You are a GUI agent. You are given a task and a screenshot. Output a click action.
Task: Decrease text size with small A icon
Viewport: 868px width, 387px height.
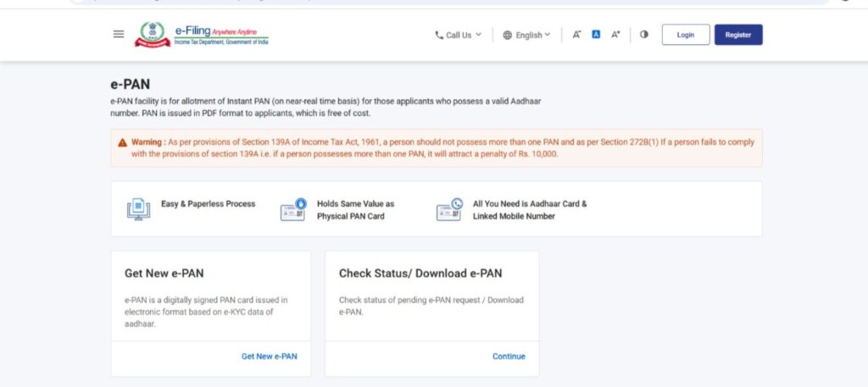click(576, 35)
